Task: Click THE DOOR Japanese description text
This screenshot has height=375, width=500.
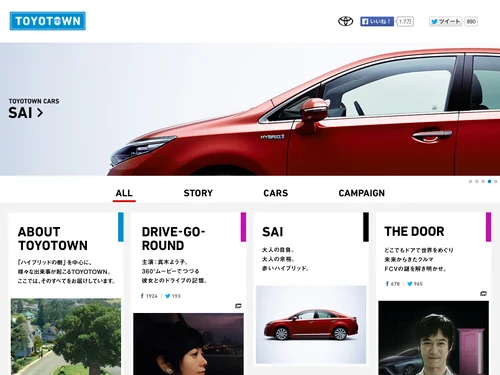Action: pos(419,259)
